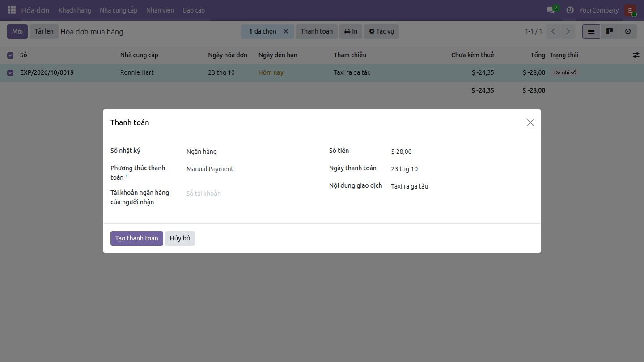The width and height of the screenshot is (644, 362).
Task: Open the YourCompany switcher
Action: pos(599,10)
